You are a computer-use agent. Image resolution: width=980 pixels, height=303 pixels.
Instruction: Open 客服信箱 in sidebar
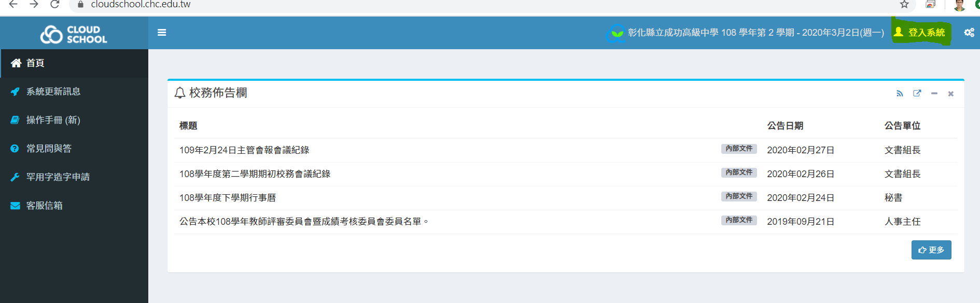pyautogui.click(x=74, y=206)
